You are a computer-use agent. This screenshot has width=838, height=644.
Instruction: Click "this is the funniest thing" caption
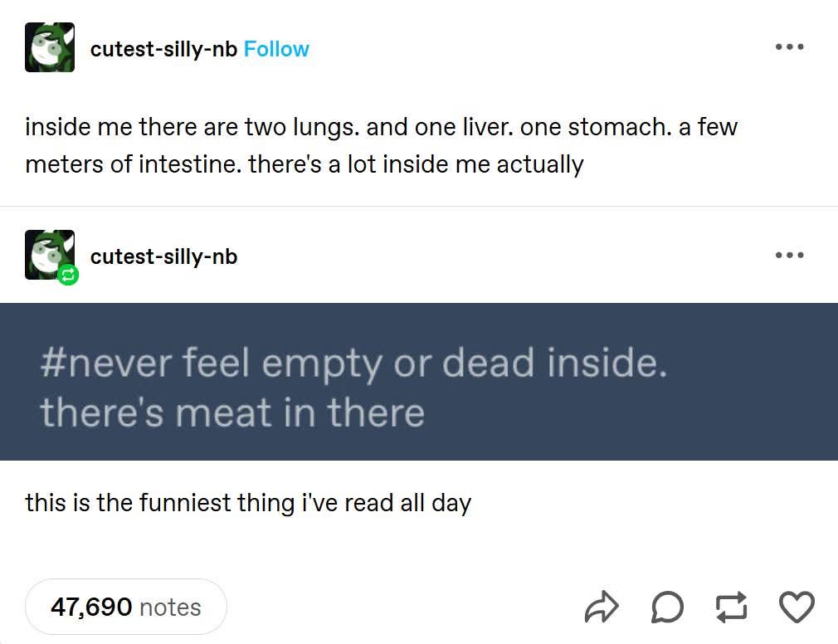248,503
